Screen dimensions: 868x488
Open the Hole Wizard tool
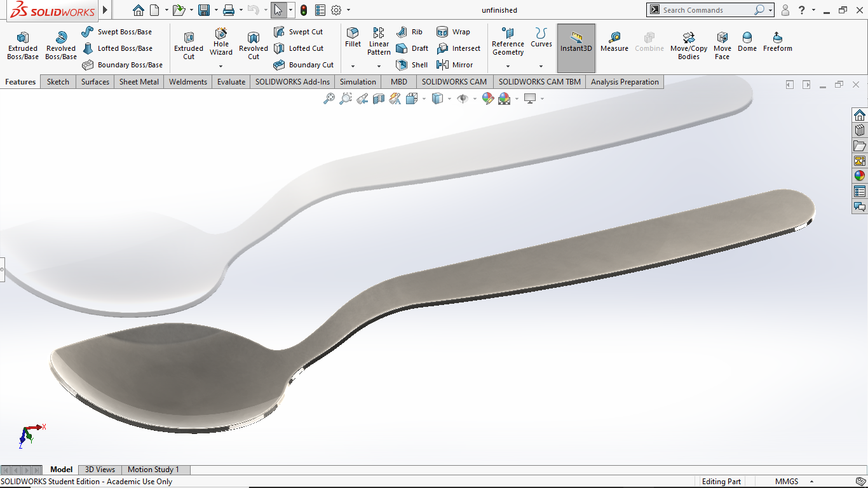221,41
